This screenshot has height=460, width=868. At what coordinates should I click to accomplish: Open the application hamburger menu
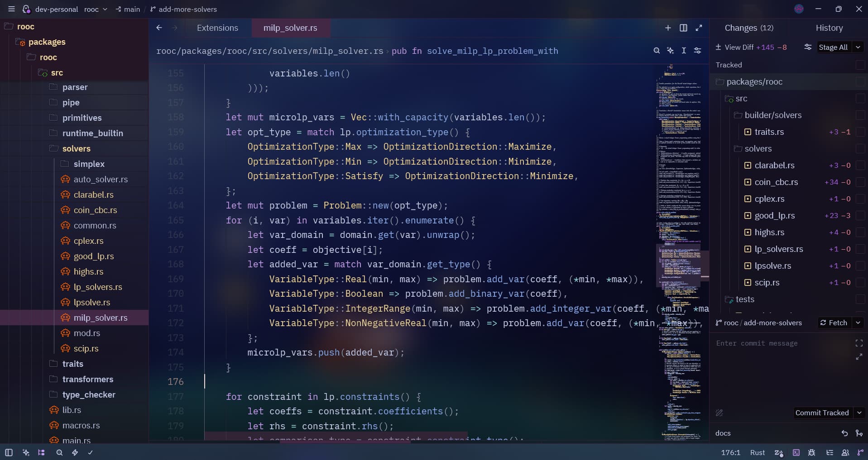(11, 9)
